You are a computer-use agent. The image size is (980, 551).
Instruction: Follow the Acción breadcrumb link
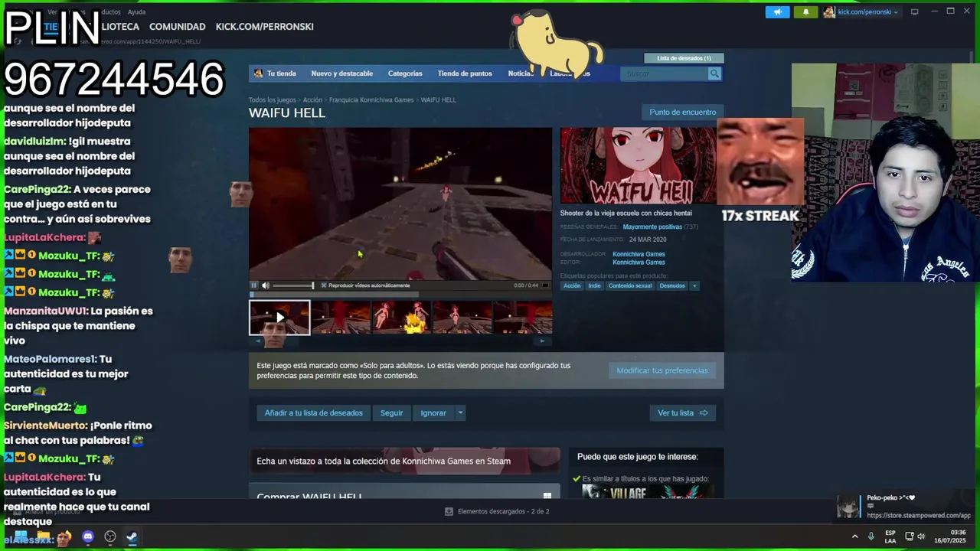[x=312, y=100]
